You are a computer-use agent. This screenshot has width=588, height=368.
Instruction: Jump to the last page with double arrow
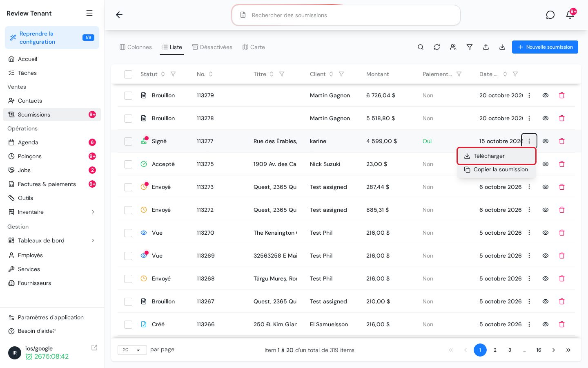(x=568, y=350)
